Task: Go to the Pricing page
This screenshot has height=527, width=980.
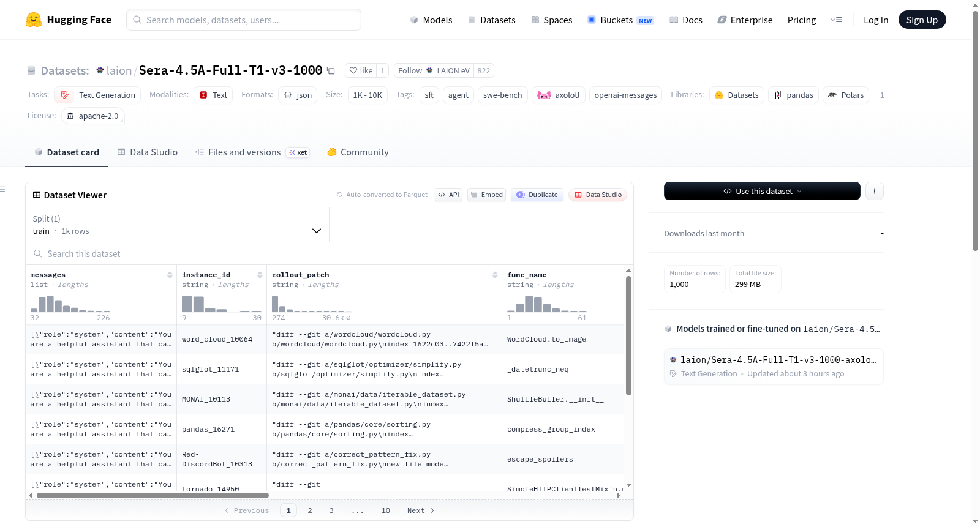Action: (802, 20)
